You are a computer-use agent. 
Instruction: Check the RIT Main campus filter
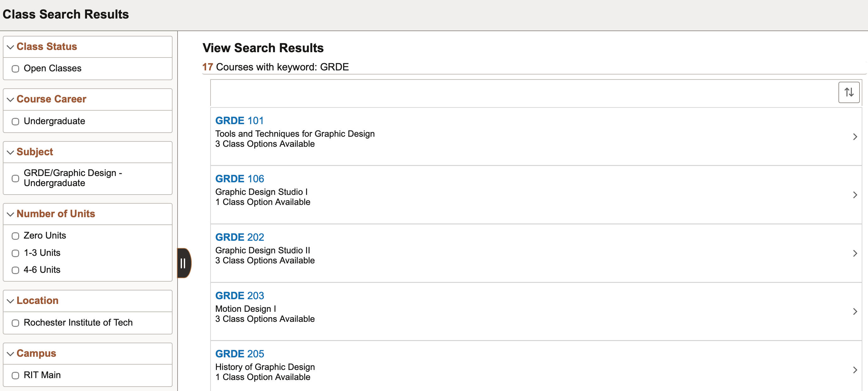click(15, 375)
